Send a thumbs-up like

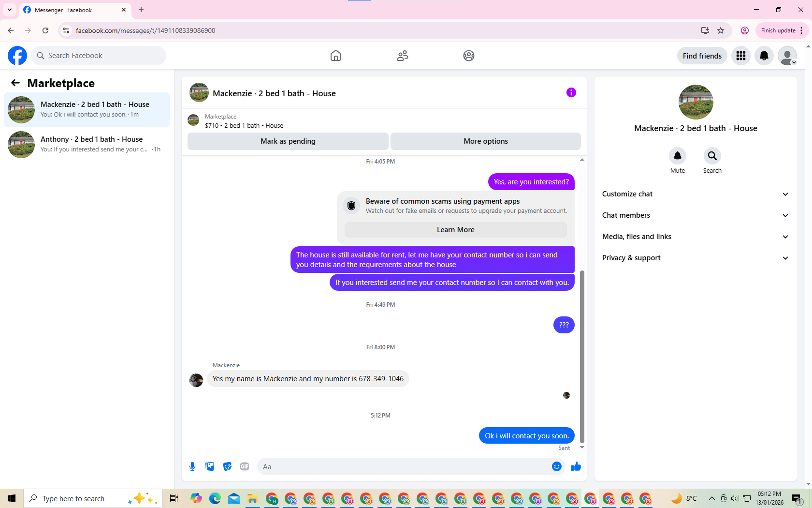[576, 466]
